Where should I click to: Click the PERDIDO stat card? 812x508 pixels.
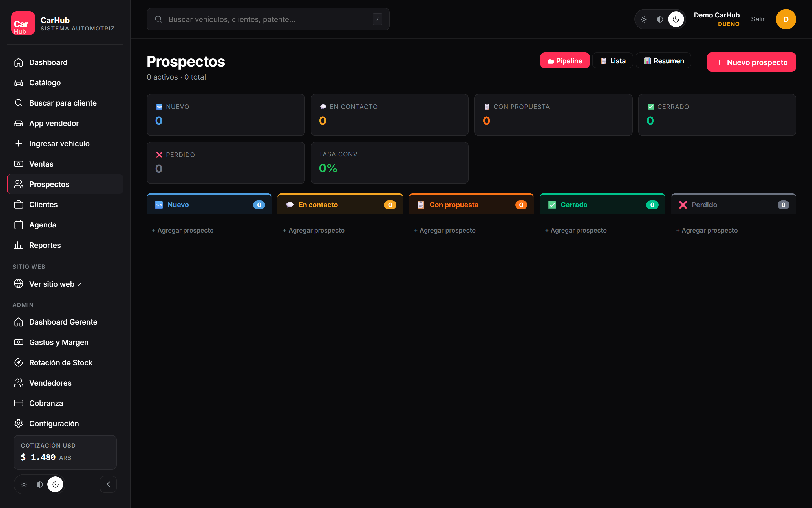pyautogui.click(x=226, y=163)
